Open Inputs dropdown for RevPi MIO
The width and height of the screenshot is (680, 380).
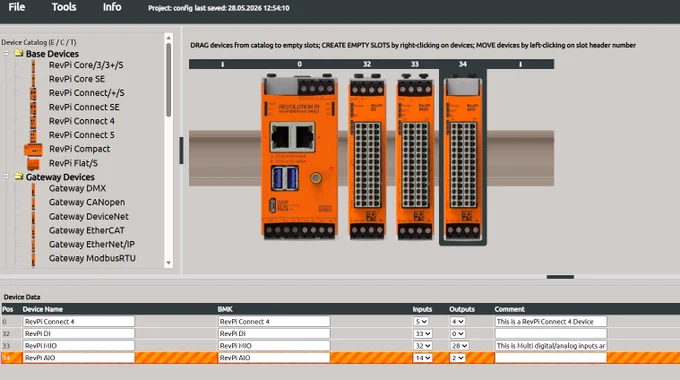[422, 346]
